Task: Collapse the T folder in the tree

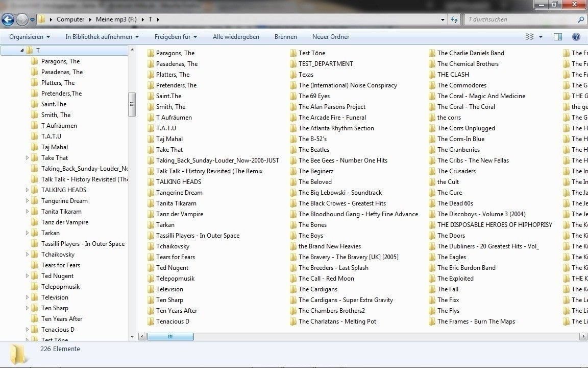Action: [22, 50]
